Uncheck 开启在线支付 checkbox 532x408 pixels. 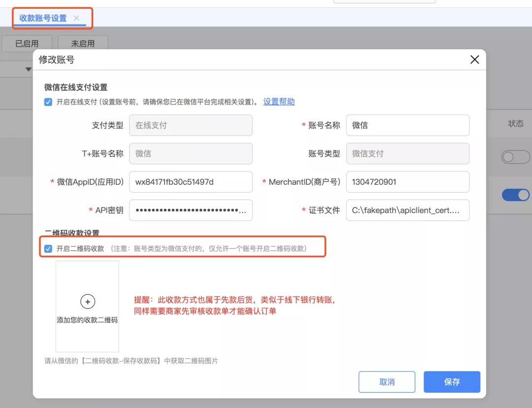pos(48,102)
